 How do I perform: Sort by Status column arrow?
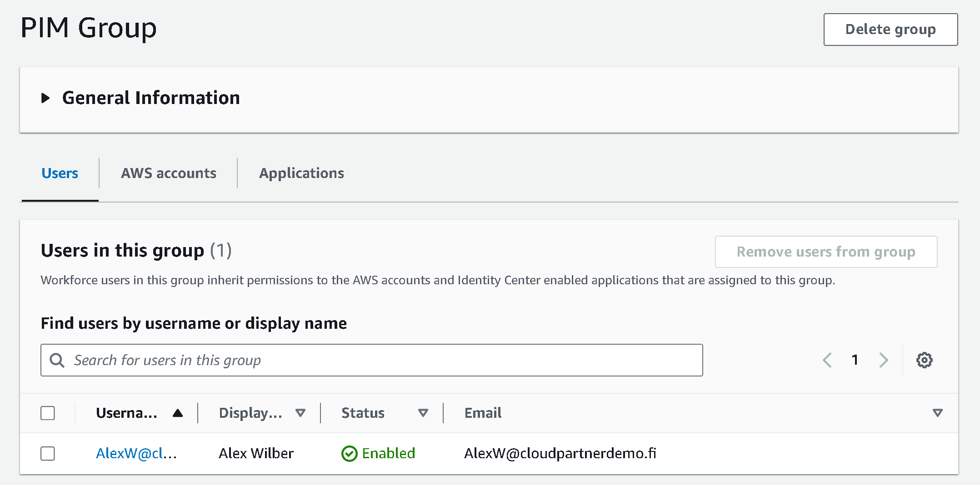click(423, 413)
